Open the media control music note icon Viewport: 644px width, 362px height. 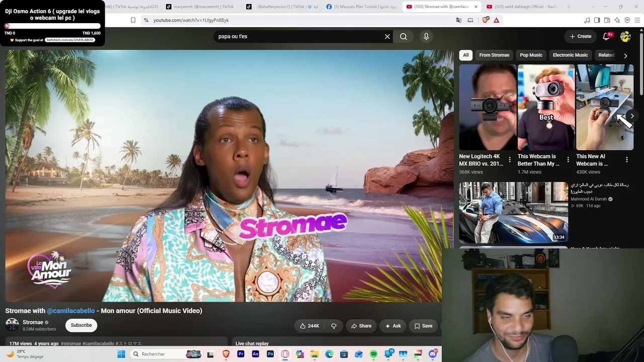(x=587, y=20)
